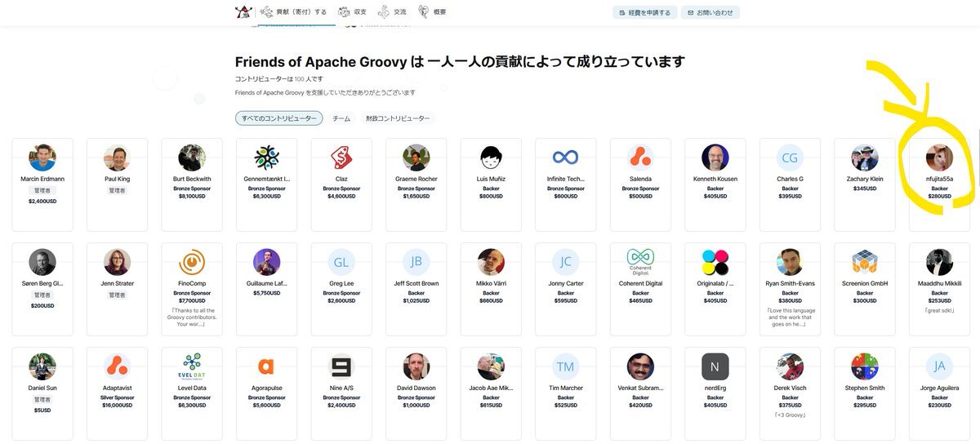The image size is (980, 444).
Task: Select the すべてのコントリビューター filter
Action: 278,118
